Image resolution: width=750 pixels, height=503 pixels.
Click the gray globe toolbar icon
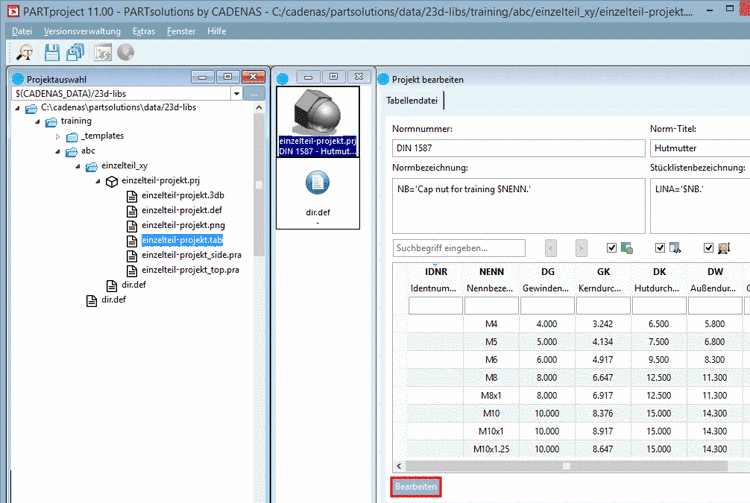point(126,53)
